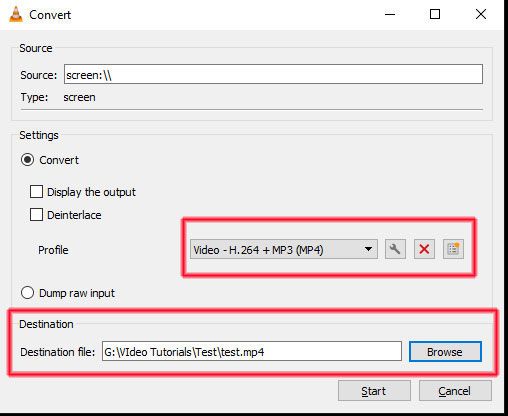Expand the Profile dropdown arrow
The width and height of the screenshot is (508, 416).
(368, 249)
